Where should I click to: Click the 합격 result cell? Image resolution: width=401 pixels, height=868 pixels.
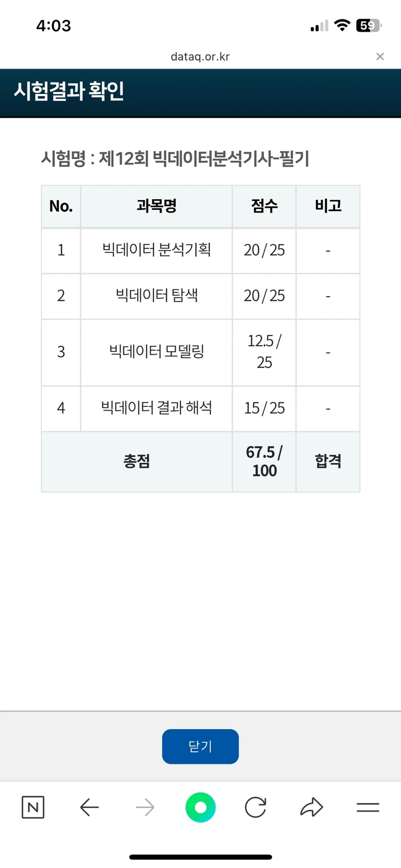[328, 461]
